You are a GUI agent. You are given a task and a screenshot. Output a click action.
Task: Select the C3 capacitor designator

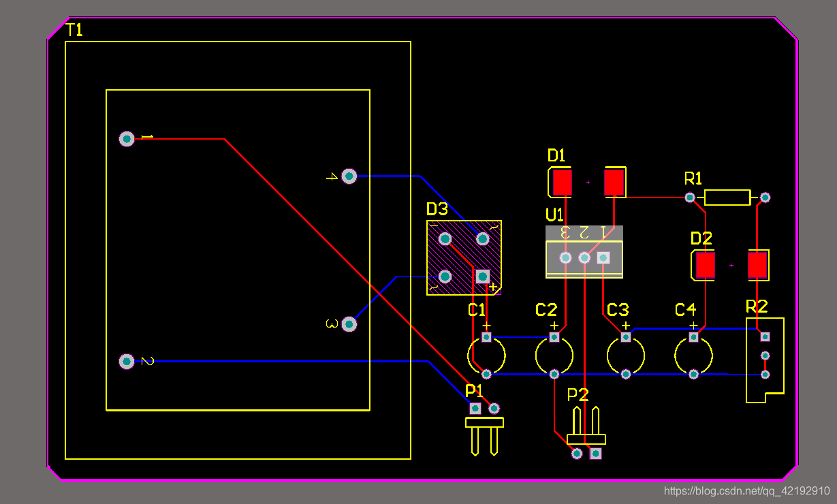(x=618, y=311)
